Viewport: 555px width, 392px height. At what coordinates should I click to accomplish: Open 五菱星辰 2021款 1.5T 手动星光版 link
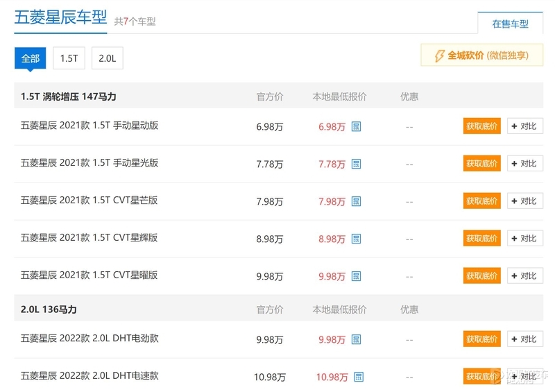tap(89, 163)
